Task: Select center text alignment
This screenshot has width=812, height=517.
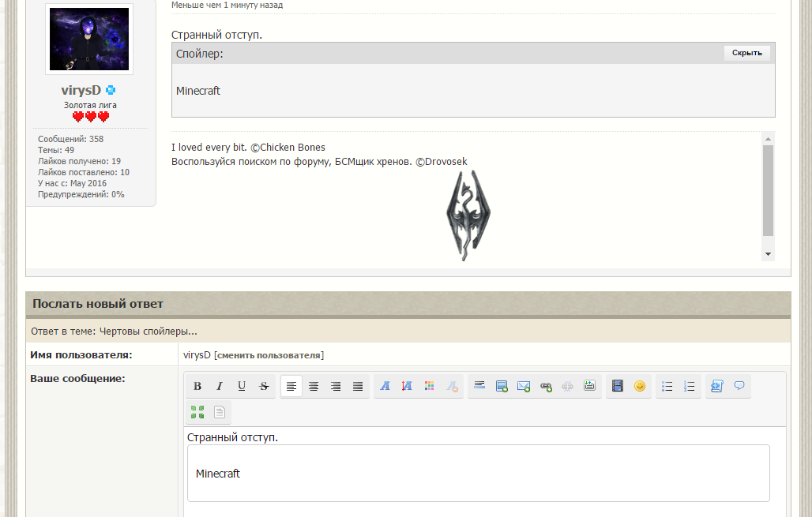Action: 314,386
